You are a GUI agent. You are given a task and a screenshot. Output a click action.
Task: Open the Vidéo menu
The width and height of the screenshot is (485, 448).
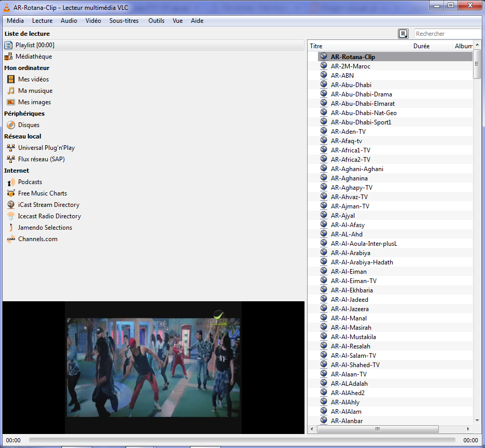point(93,21)
